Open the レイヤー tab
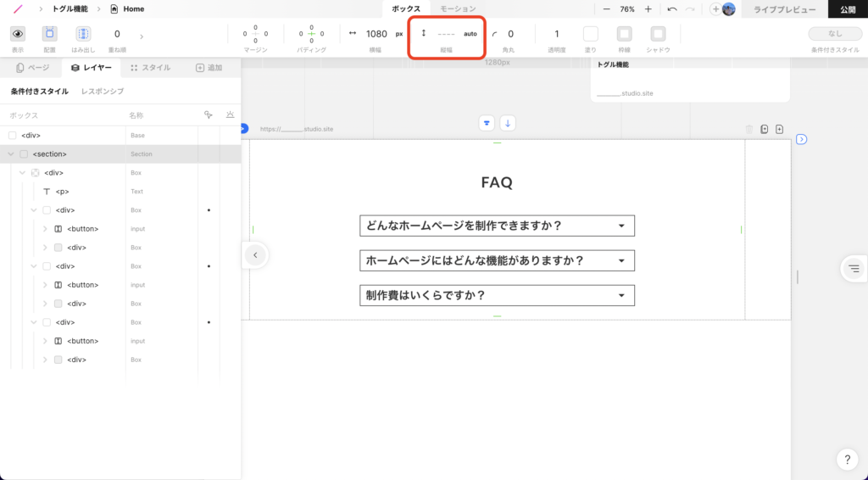The height and width of the screenshot is (480, 868). [x=92, y=68]
